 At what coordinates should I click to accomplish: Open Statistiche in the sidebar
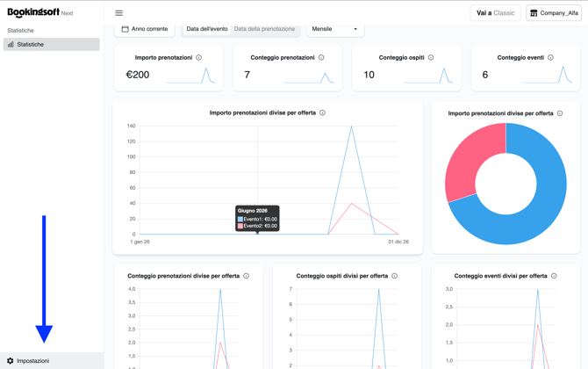[x=52, y=44]
